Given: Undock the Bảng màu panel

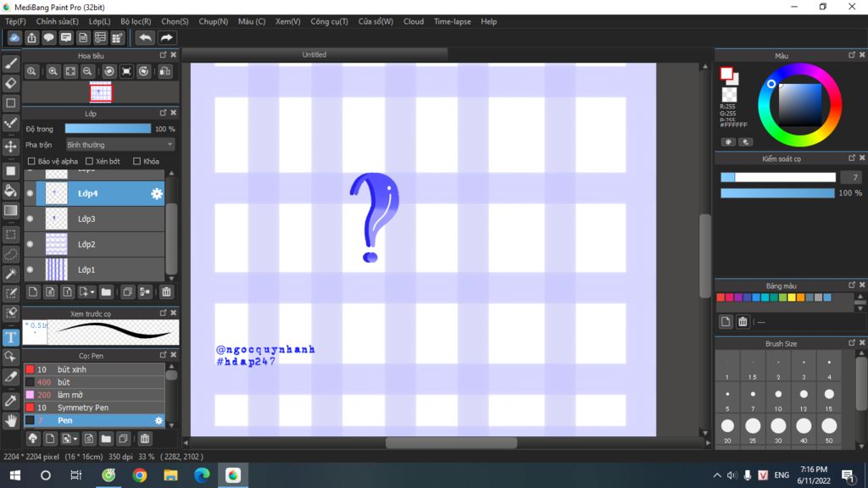Looking at the screenshot, I should click(851, 285).
